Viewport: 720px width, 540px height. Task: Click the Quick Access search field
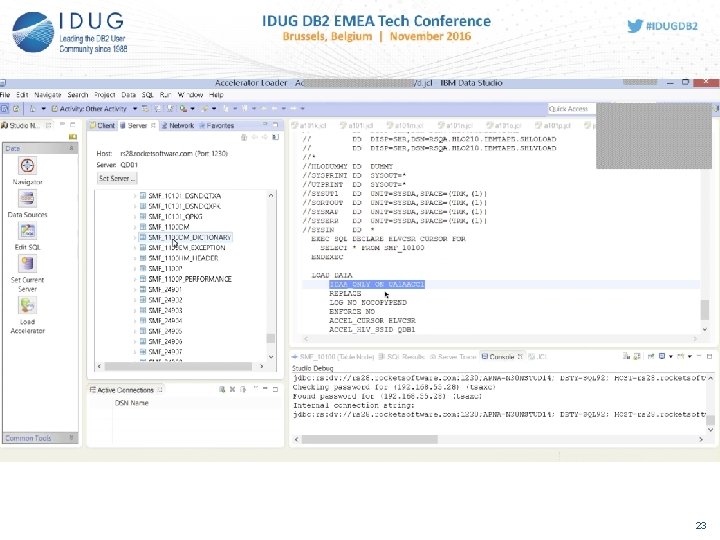pyautogui.click(x=571, y=109)
